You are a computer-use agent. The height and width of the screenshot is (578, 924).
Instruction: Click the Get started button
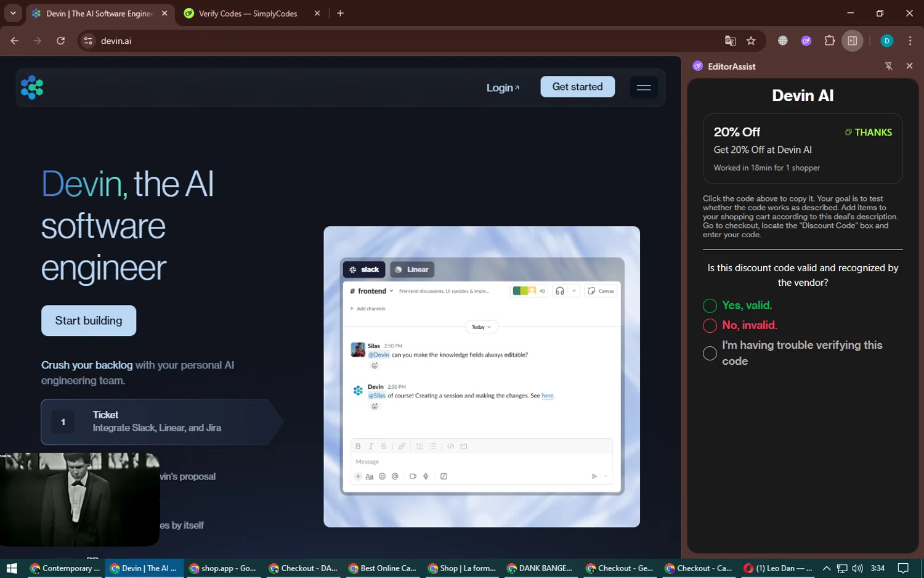pyautogui.click(x=577, y=87)
